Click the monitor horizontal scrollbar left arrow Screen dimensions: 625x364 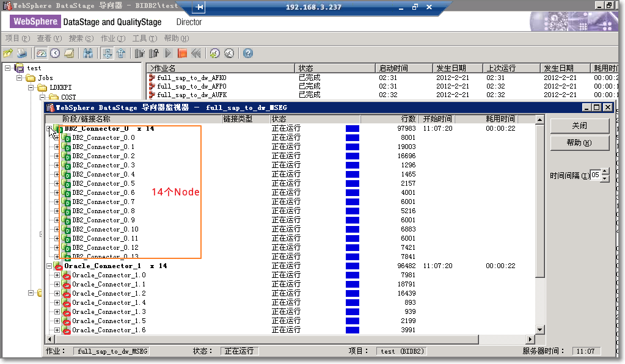click(x=50, y=340)
